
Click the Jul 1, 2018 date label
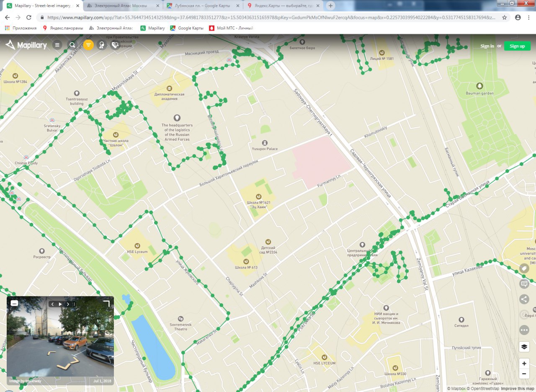click(103, 381)
